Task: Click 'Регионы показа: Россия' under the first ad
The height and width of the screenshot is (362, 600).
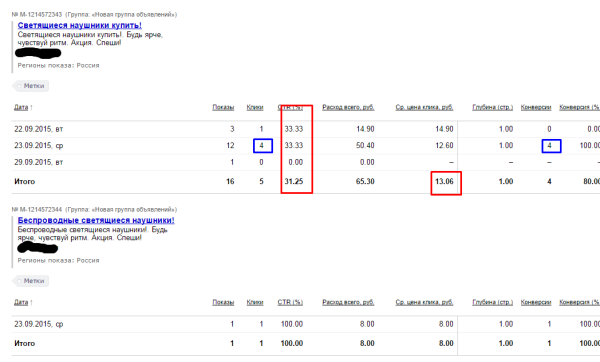Action: coord(58,65)
